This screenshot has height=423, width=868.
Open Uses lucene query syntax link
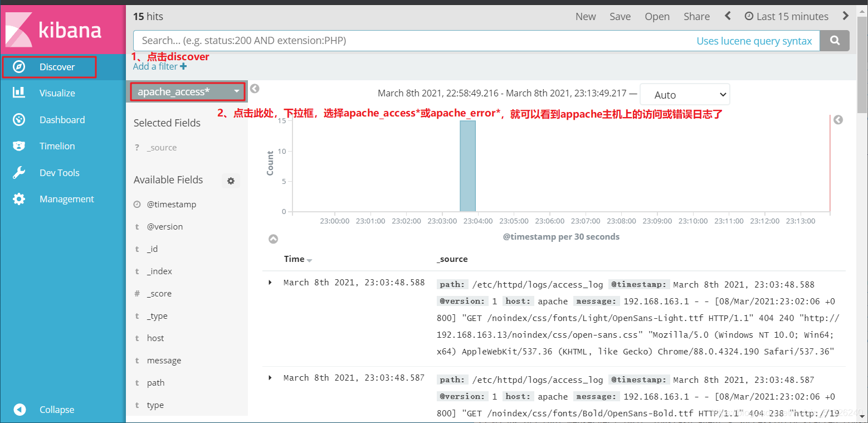pyautogui.click(x=754, y=41)
